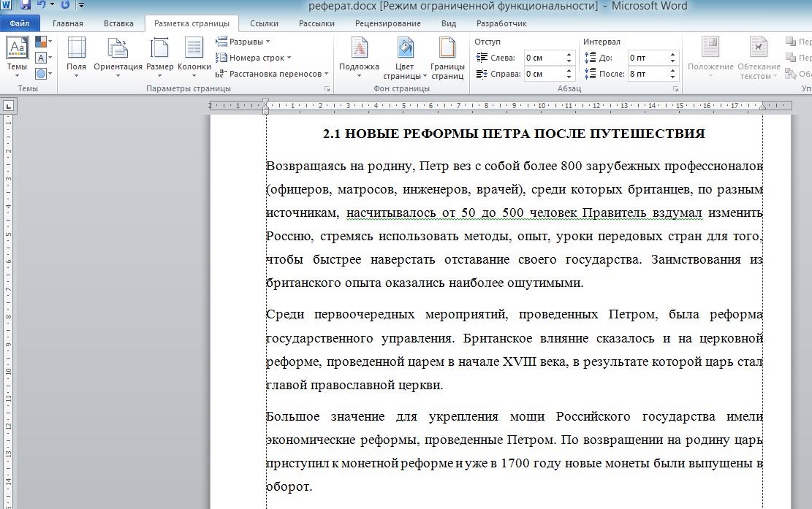812x509 pixels.
Task: Open the Темы themes gallery
Action: click(17, 56)
